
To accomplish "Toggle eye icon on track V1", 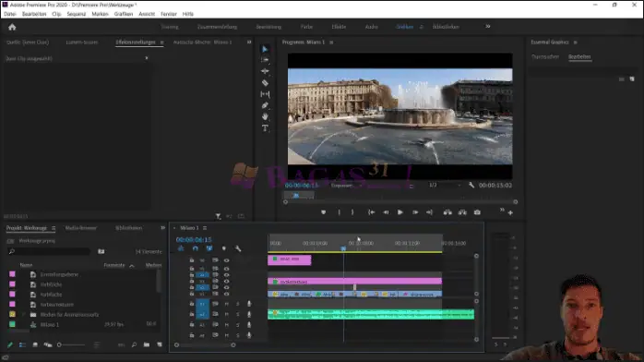I will [x=226, y=294].
